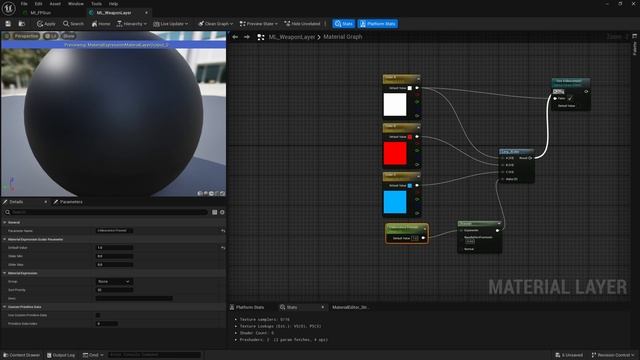Switch to the ML_FPGun tab

[41, 13]
